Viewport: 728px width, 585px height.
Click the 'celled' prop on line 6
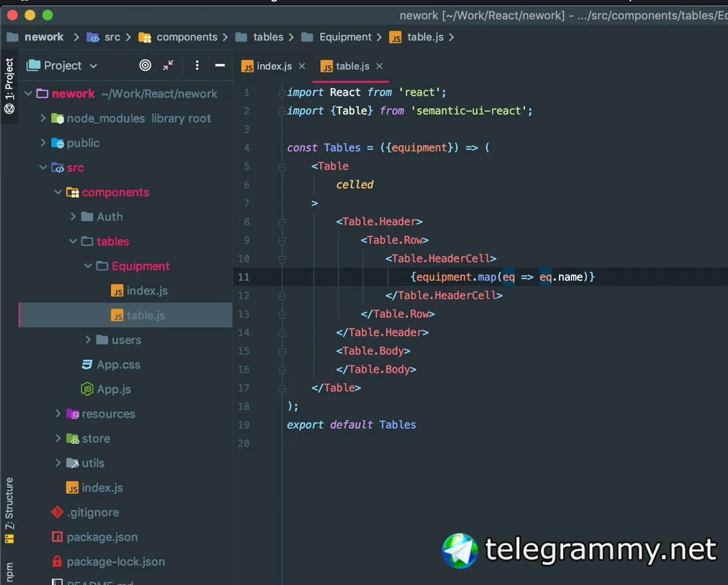355,185
